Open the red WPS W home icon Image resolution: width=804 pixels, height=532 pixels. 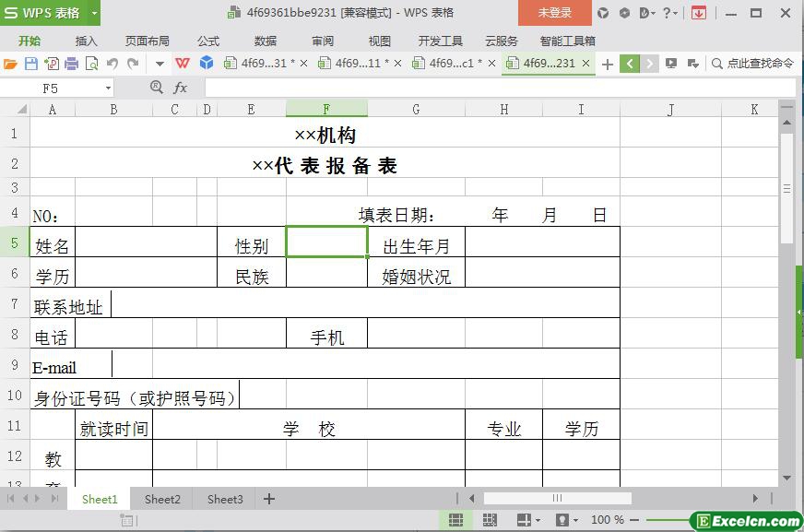182,64
